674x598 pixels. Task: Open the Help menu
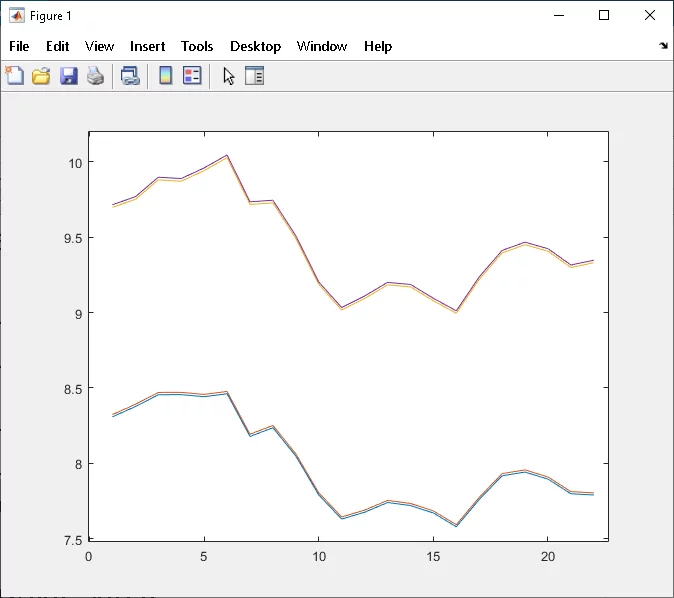click(378, 46)
